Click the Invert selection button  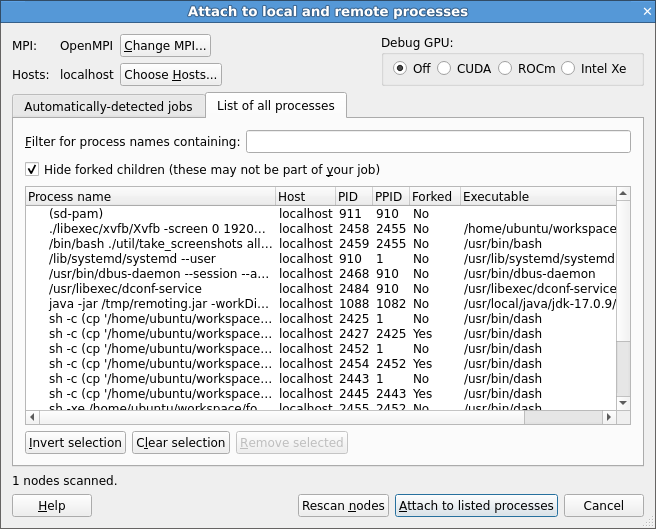(75, 443)
